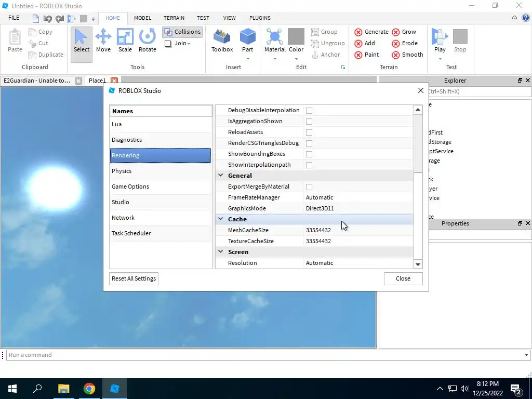Click the Close button in settings dialog
The height and width of the screenshot is (399, 532).
click(403, 278)
